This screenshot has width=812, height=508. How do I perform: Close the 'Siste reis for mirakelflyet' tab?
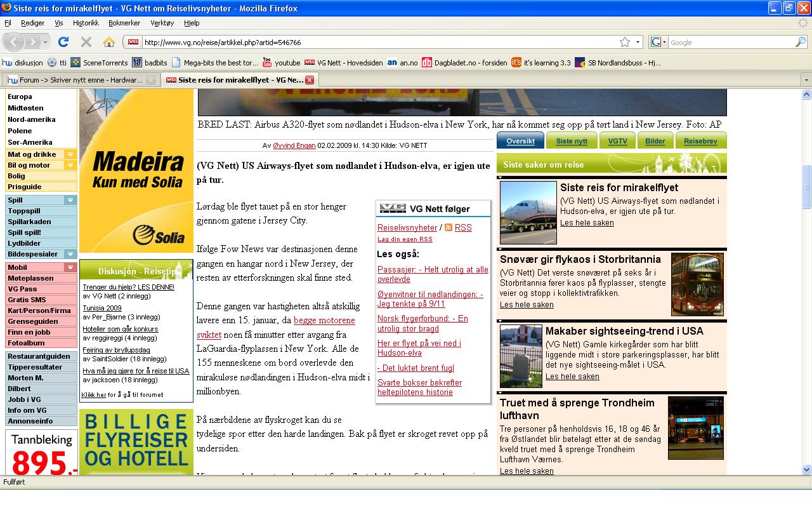pyautogui.click(x=310, y=80)
